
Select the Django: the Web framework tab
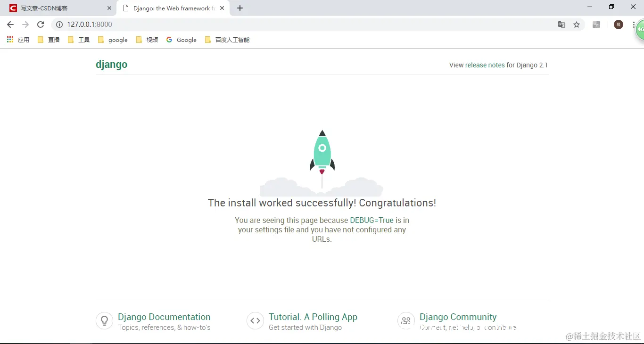click(x=173, y=8)
